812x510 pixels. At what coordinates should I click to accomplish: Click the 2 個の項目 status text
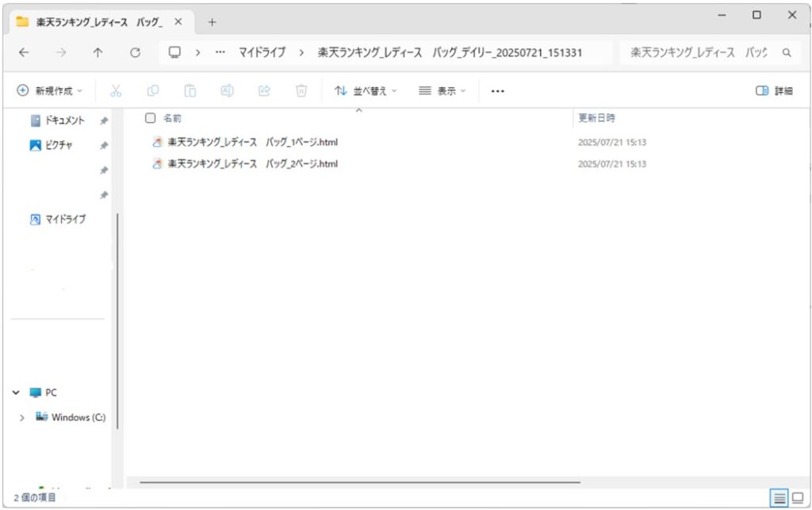[34, 497]
